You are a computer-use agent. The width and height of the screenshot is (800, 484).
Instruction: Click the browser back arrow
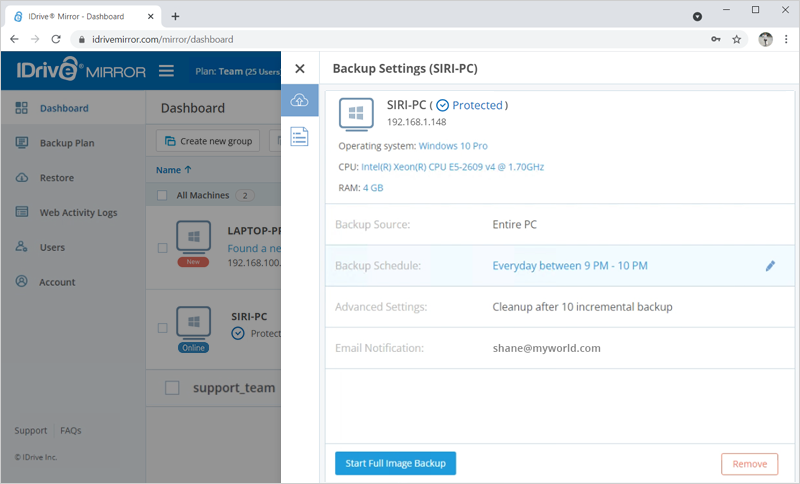(x=14, y=39)
